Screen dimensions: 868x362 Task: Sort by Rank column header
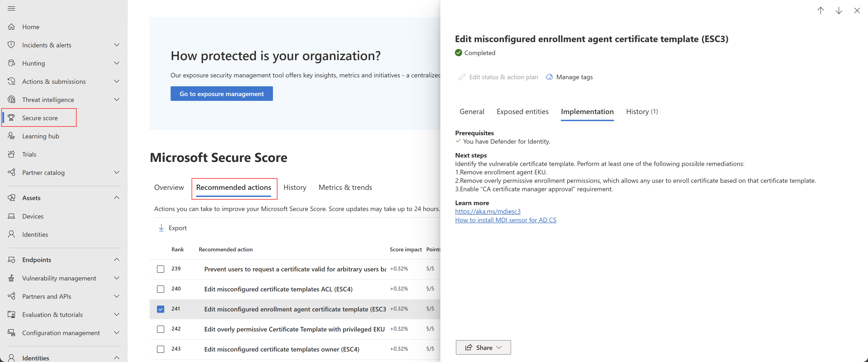click(x=178, y=249)
